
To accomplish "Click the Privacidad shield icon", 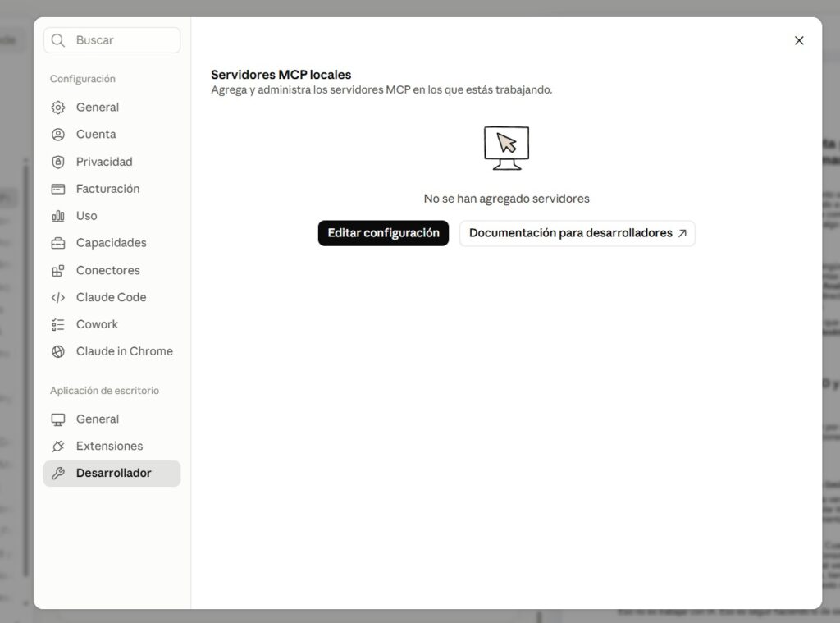I will (x=58, y=162).
